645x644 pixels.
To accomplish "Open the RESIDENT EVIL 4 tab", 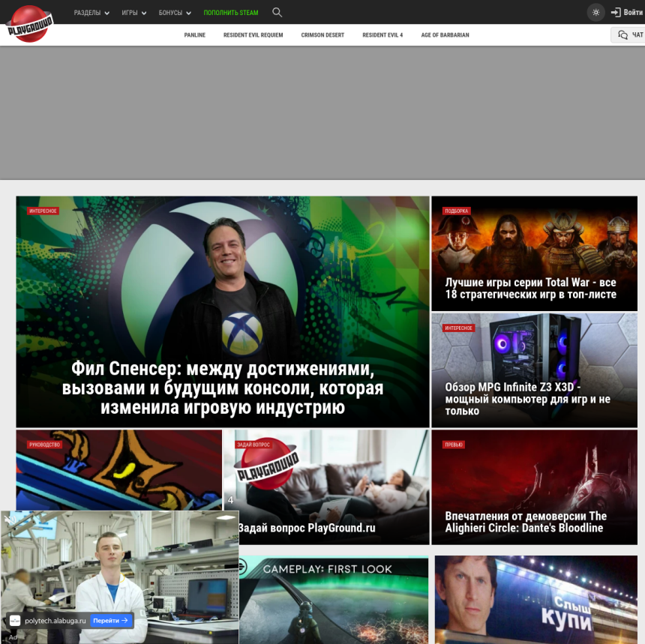I will [382, 35].
